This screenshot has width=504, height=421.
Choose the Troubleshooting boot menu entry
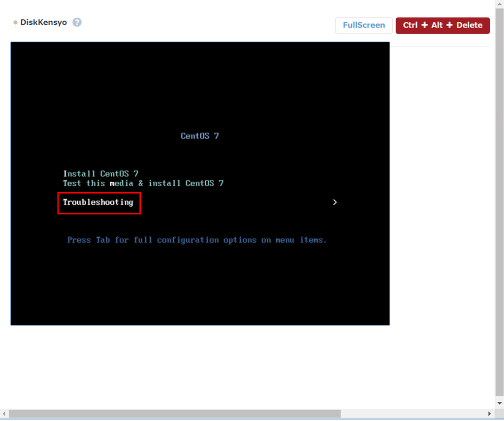[x=98, y=202]
